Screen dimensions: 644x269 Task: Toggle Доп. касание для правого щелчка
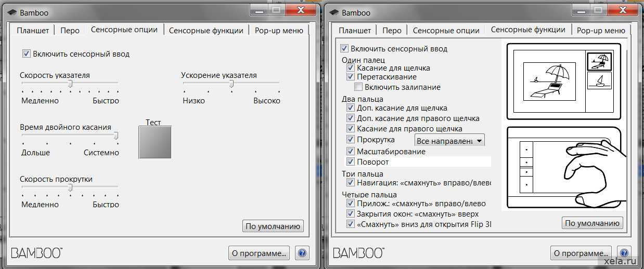[x=351, y=118]
